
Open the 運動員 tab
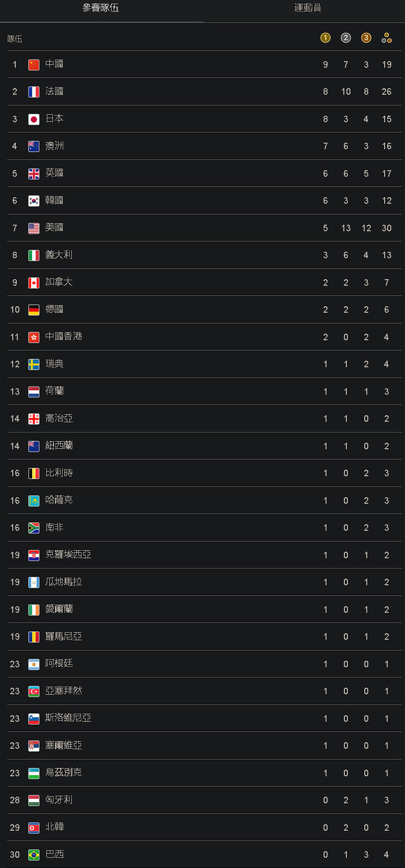(x=307, y=8)
